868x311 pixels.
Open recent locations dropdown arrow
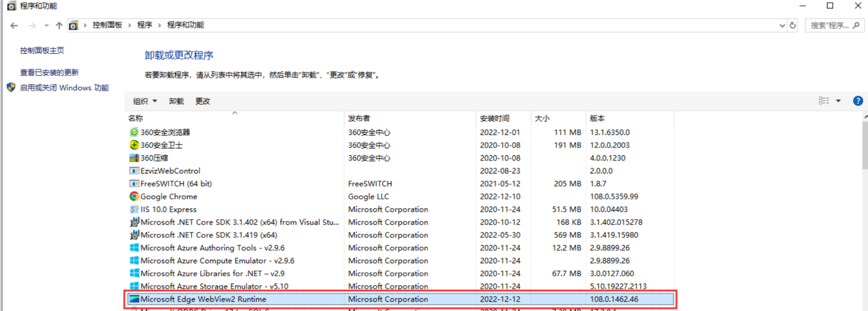46,25
